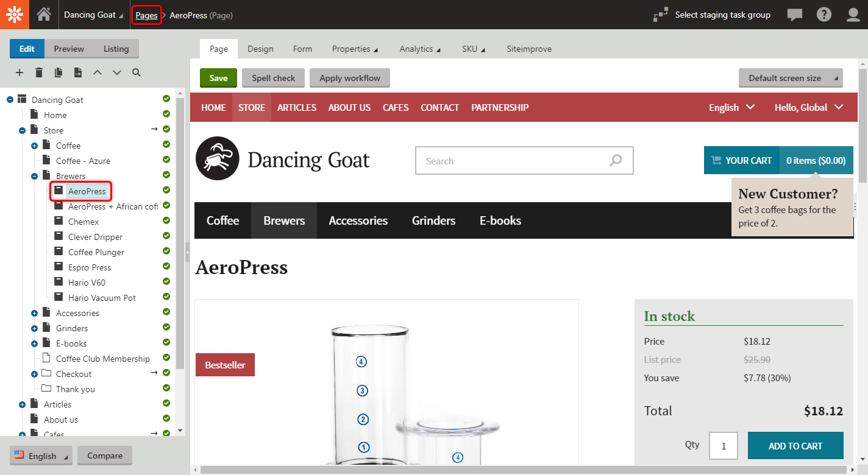This screenshot has height=475, width=868.
Task: Open the site English language dropdown
Action: coord(731,107)
